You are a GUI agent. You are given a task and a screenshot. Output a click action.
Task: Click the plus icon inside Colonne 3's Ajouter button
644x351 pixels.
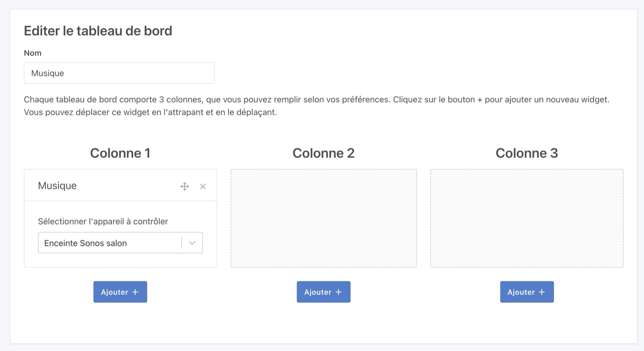(x=543, y=292)
